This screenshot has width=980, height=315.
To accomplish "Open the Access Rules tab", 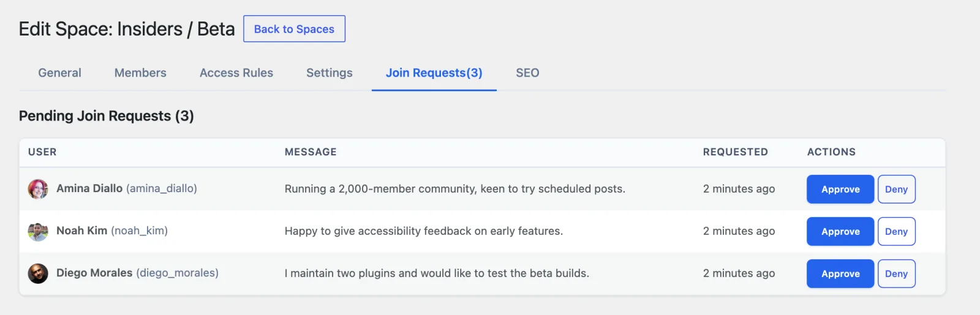I will 236,73.
